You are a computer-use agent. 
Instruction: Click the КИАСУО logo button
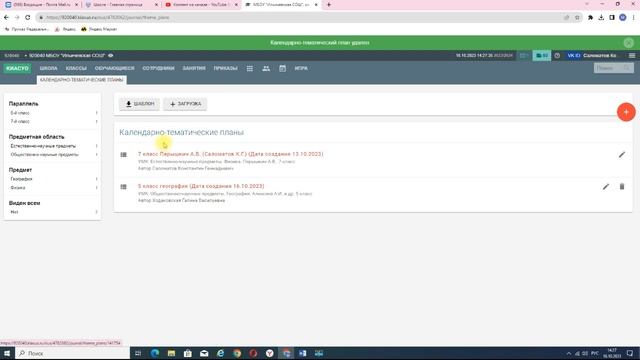pos(18,68)
